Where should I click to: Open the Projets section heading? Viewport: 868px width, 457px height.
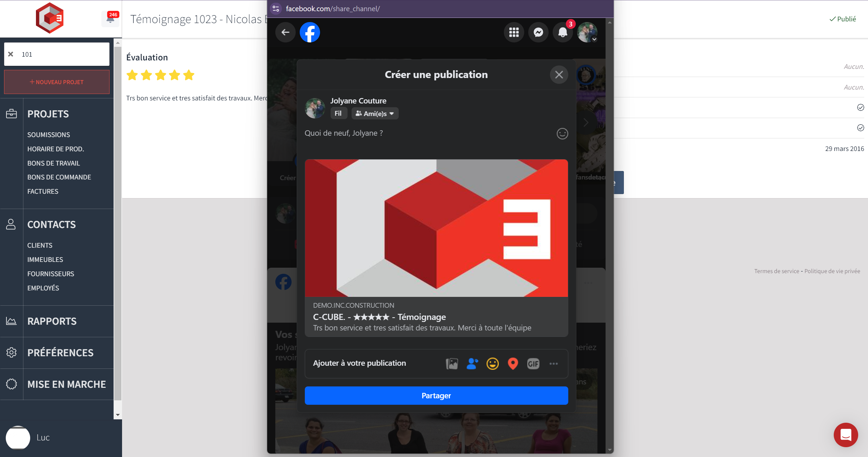48,114
